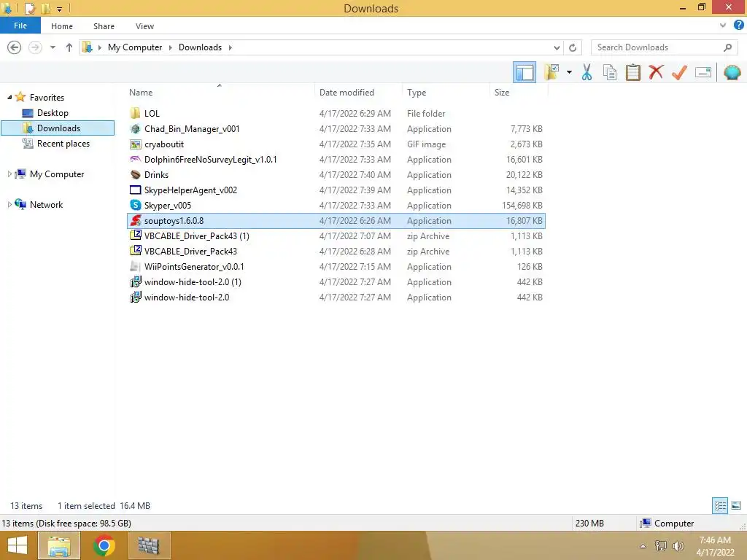Click the Properties icon in the quick access toolbar
This screenshot has height=560, width=747.
29,8
